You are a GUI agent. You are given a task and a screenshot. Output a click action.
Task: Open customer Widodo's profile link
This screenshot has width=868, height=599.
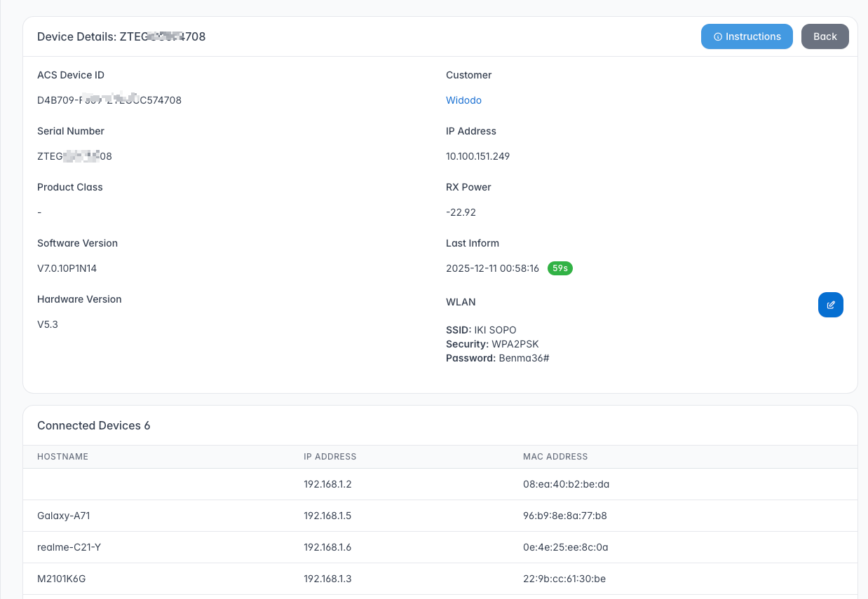click(x=463, y=100)
